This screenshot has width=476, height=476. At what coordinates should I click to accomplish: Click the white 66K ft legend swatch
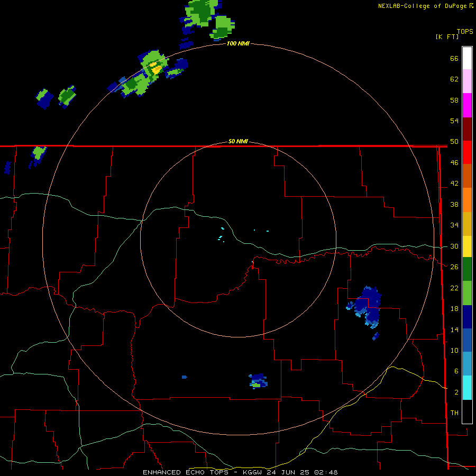click(467, 58)
